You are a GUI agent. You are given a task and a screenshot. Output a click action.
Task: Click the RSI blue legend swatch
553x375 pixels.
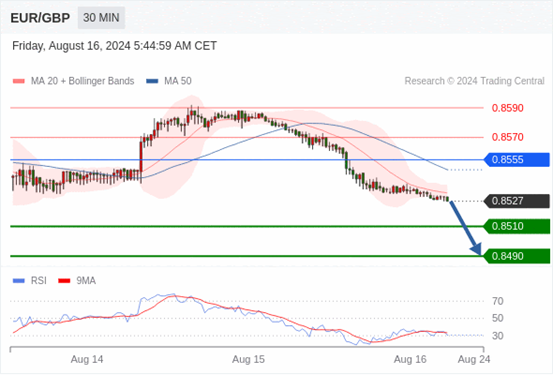tap(19, 281)
